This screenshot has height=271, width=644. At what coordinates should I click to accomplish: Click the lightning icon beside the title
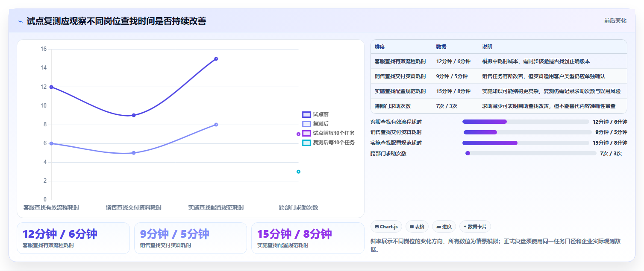pyautogui.click(x=20, y=21)
